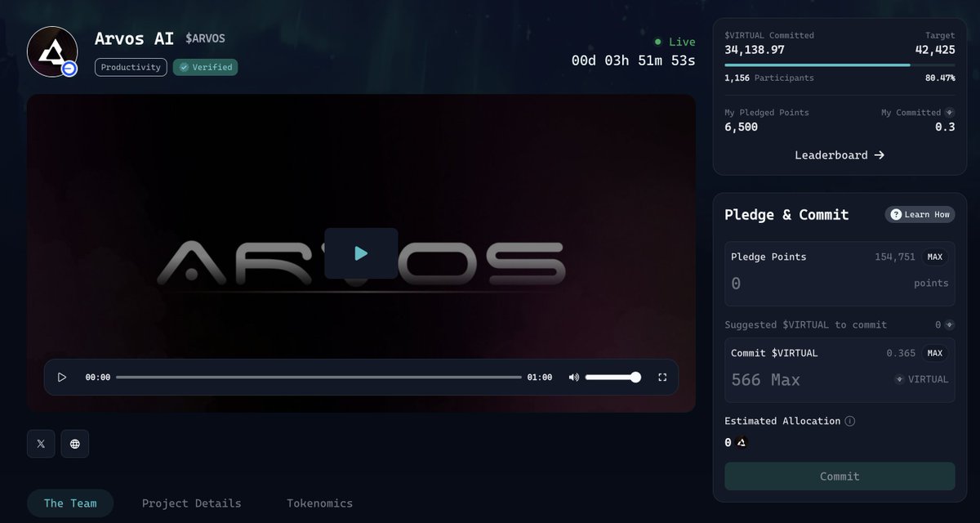Click the Arvos token icon under Estimated Allocation
Image resolution: width=980 pixels, height=523 pixels.
coord(742,442)
